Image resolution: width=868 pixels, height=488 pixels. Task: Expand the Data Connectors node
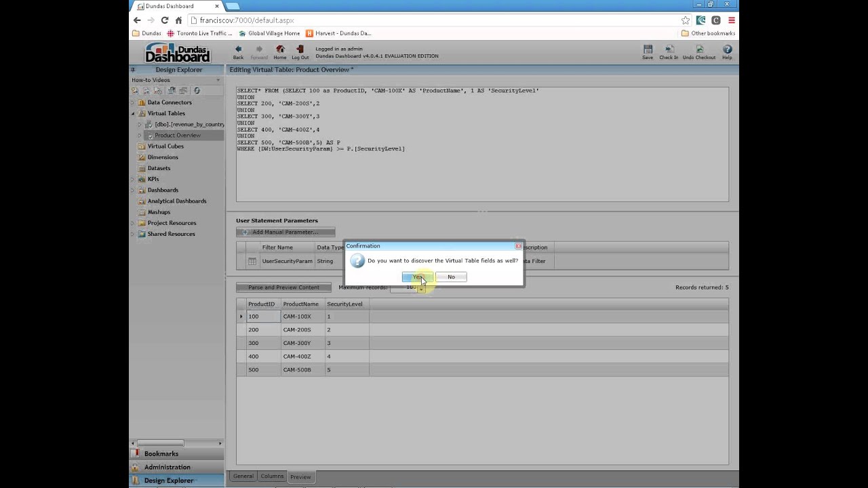(x=133, y=102)
